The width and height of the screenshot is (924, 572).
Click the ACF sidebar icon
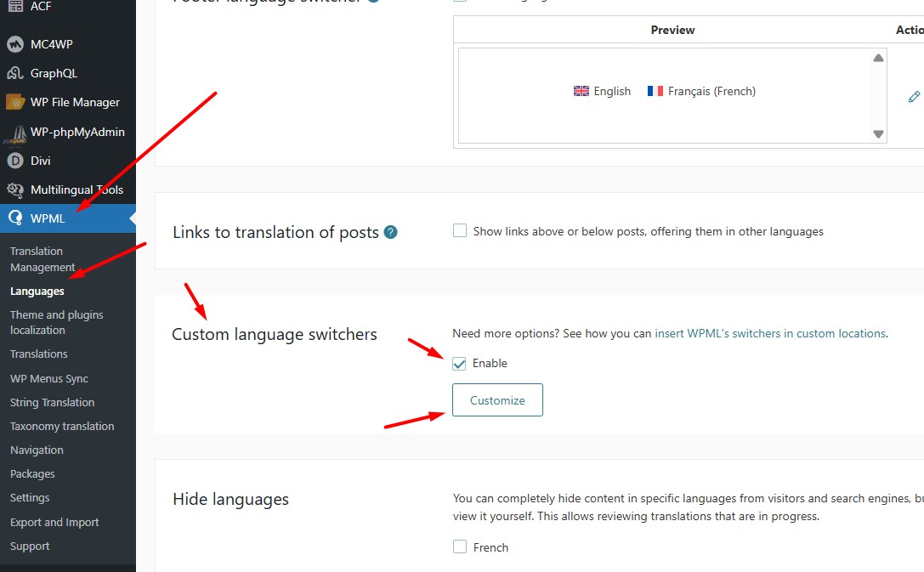pyautogui.click(x=15, y=6)
